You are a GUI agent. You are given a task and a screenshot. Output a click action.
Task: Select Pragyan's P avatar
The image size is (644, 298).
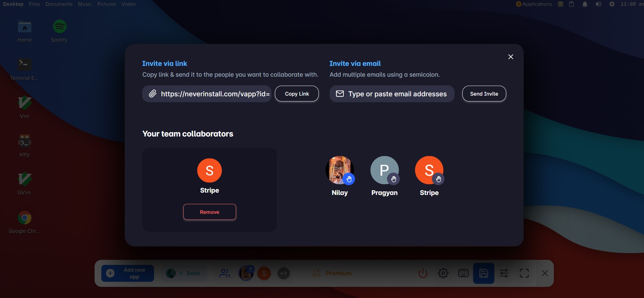[384, 170]
